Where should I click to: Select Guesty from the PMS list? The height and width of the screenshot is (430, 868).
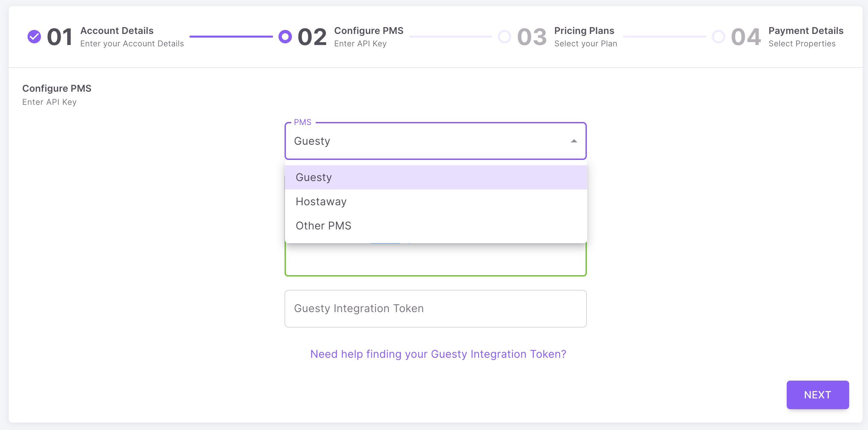(x=436, y=177)
